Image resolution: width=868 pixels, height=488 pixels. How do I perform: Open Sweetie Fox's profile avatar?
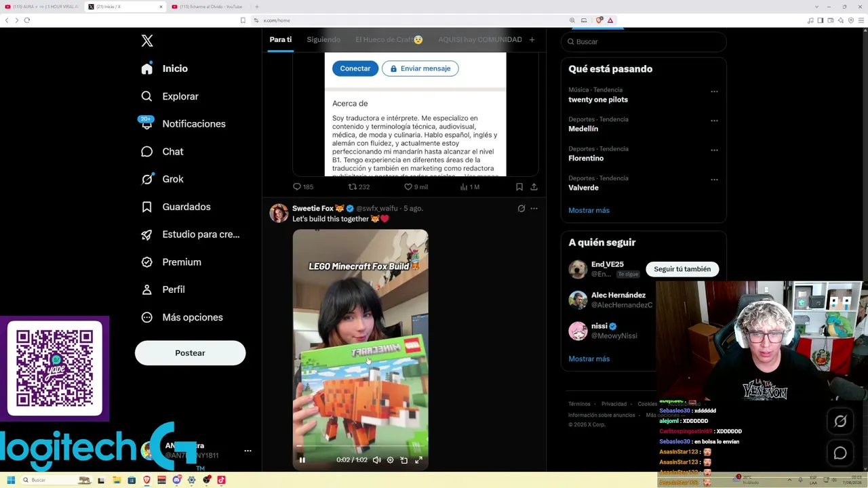point(279,213)
